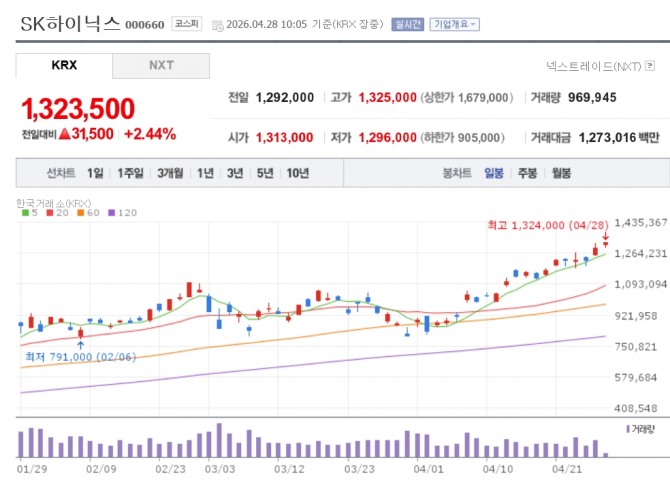The width and height of the screenshot is (670, 486).
Task: Click the green 5-day moving average legend swatch
Action: (x=25, y=212)
